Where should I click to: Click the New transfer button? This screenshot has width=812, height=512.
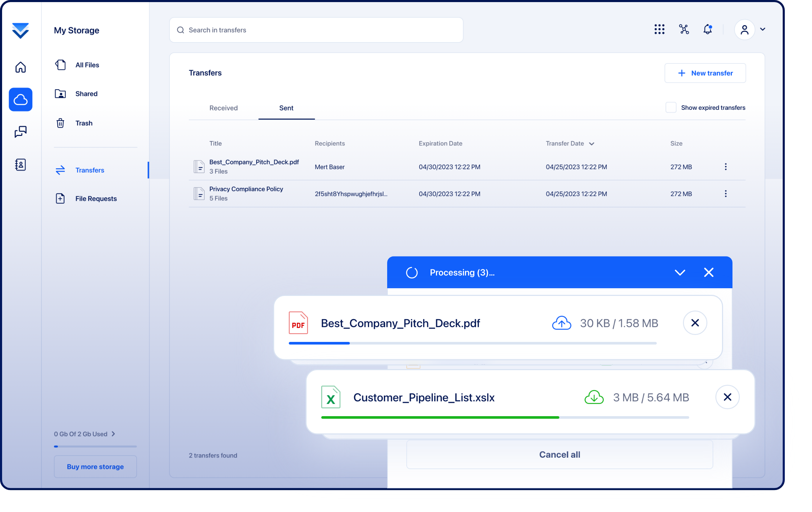[x=705, y=73]
